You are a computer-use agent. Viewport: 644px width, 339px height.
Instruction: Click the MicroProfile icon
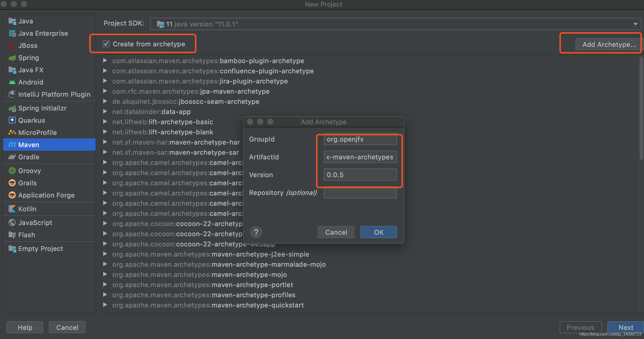point(12,133)
